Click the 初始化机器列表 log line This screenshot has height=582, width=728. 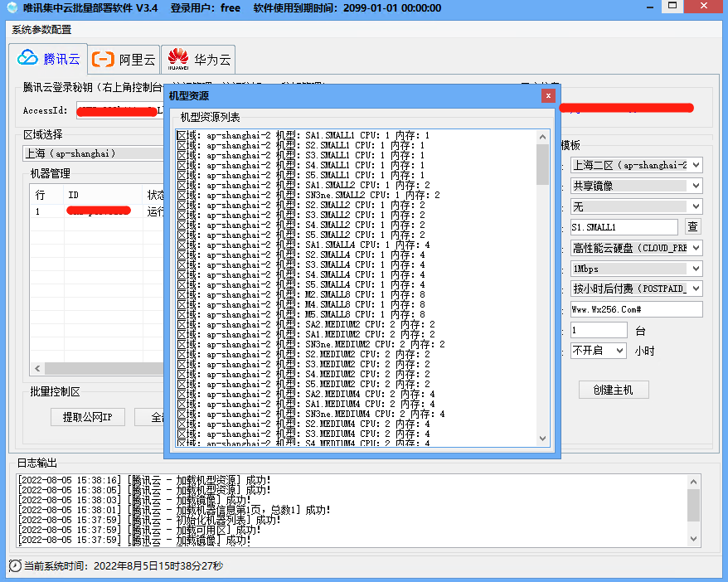(149, 520)
